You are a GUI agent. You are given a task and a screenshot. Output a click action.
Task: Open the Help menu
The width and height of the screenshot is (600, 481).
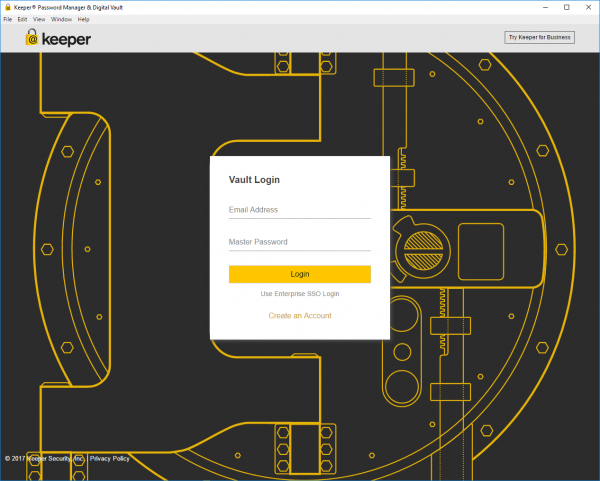83,19
